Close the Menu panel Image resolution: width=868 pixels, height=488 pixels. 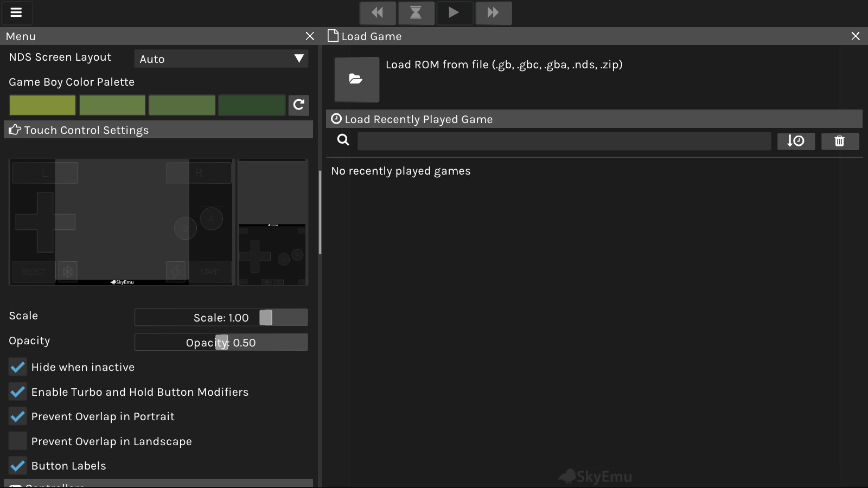point(310,36)
